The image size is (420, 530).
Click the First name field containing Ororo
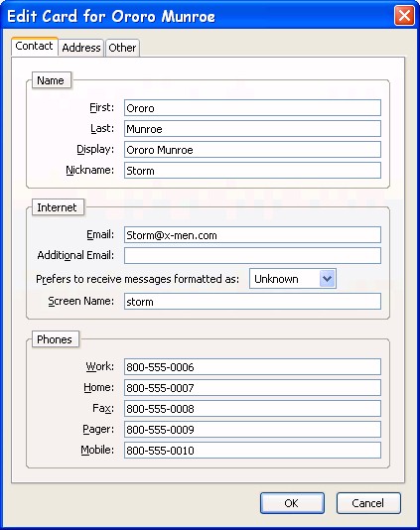pos(252,108)
